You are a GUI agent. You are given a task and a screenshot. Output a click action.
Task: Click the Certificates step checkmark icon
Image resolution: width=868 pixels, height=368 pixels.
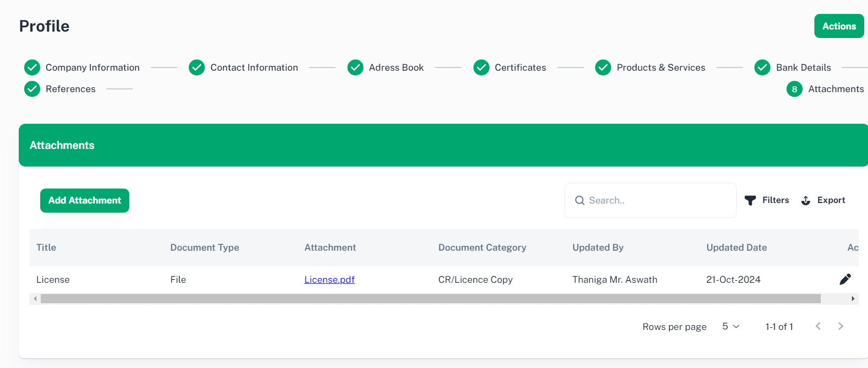tap(481, 67)
